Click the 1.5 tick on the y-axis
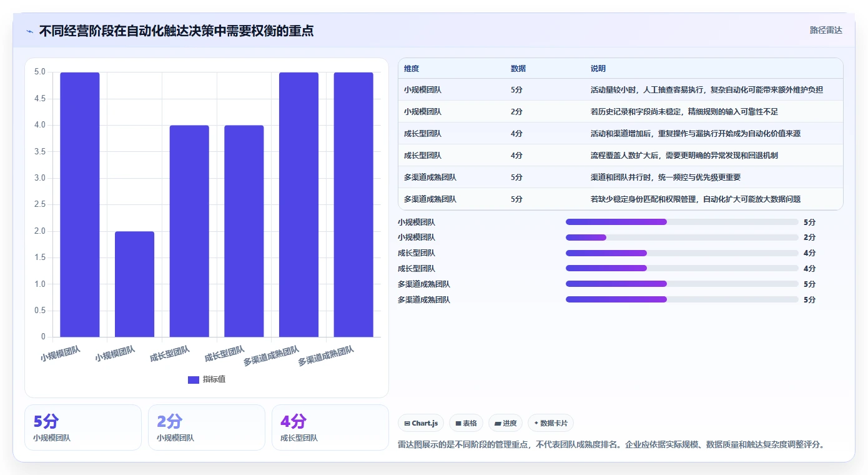The width and height of the screenshot is (868, 475). [x=40, y=257]
